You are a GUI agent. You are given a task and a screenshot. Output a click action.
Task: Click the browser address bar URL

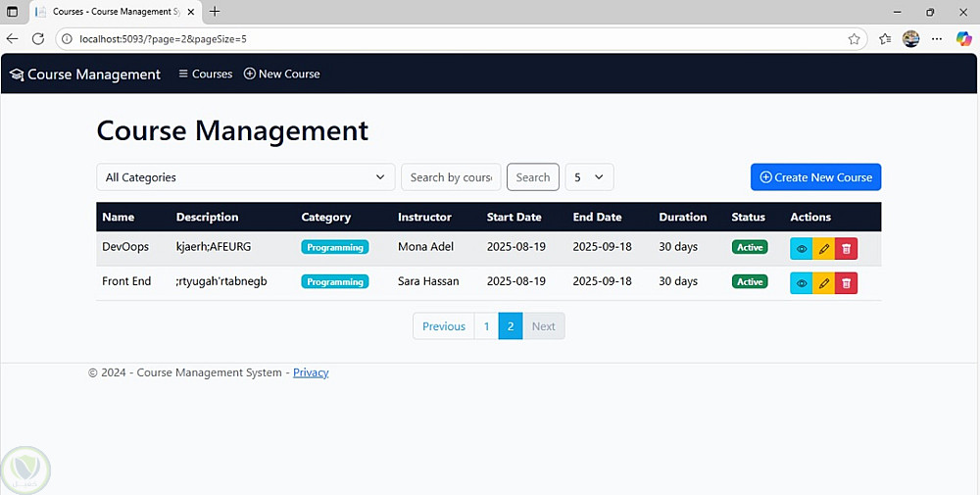pyautogui.click(x=163, y=39)
